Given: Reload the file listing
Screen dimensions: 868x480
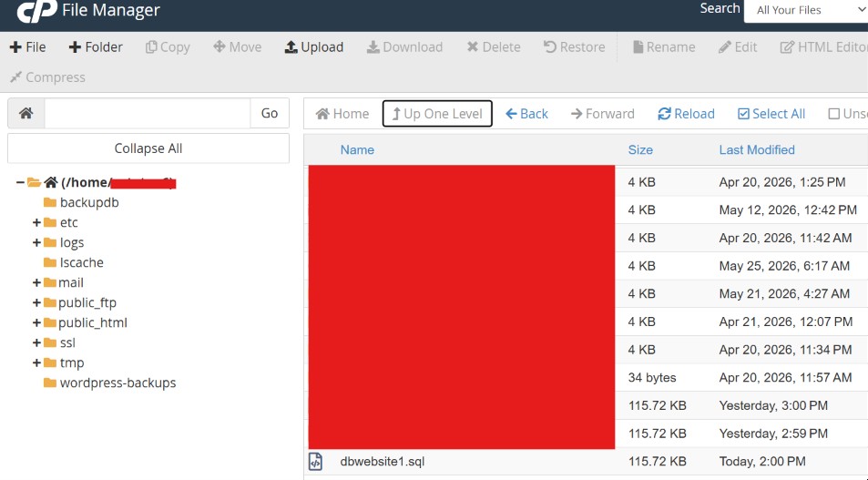Looking at the screenshot, I should [686, 114].
